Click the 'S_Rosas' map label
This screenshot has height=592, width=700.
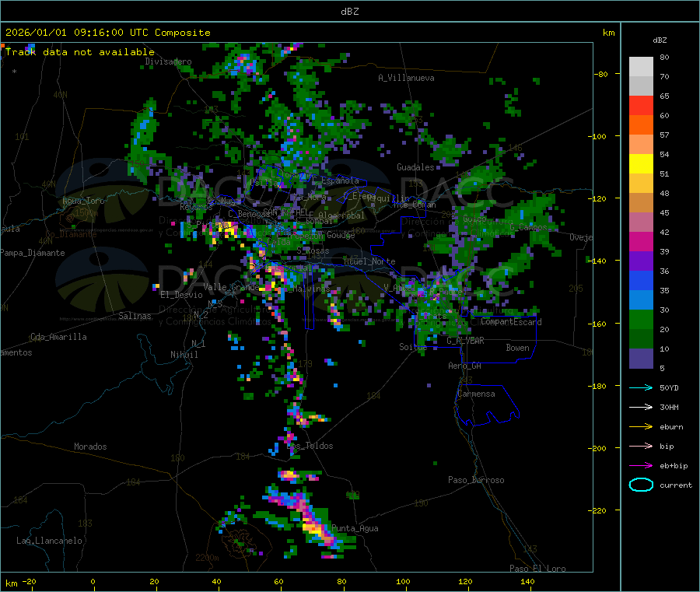[x=313, y=251]
